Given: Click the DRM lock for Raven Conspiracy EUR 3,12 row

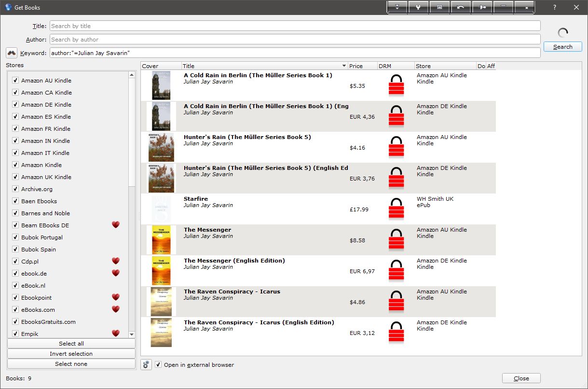Looking at the screenshot, I should [397, 333].
